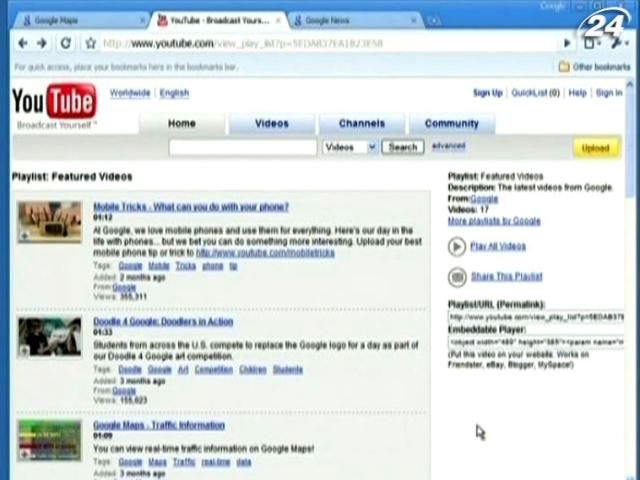Switch to the Google News browser tab

coord(355,20)
